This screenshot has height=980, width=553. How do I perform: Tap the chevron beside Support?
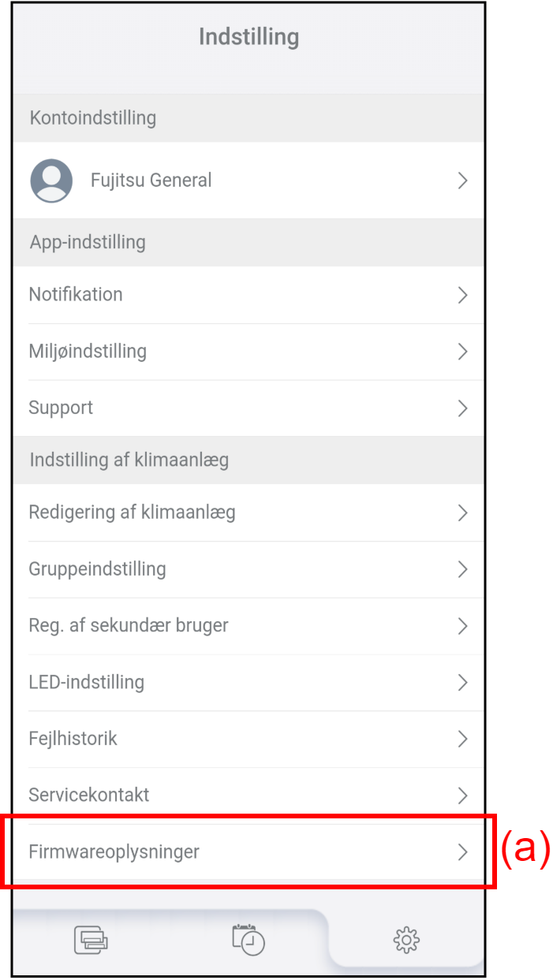(x=463, y=408)
